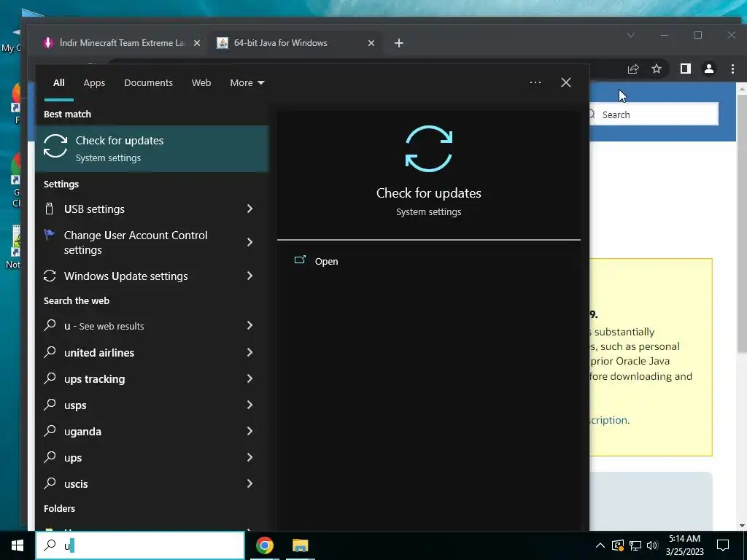Select the 'ups' web suggestion
This screenshot has height=560, width=747.
click(152, 457)
